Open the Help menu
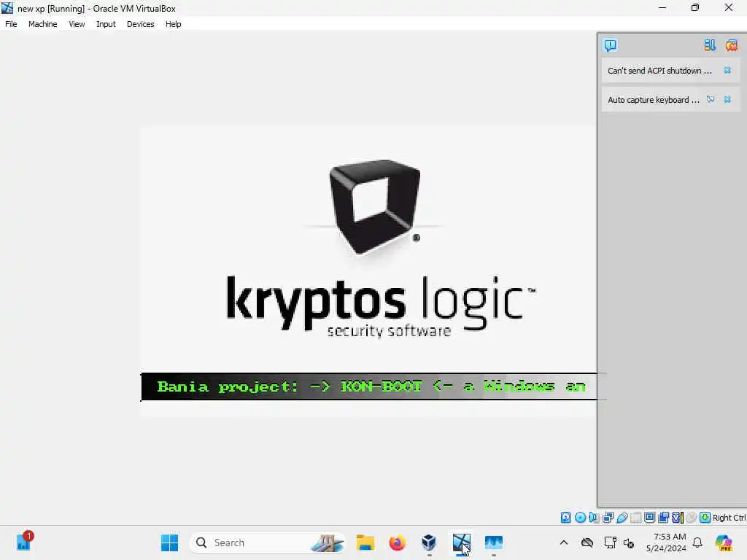Screen dimensions: 747x560 174,24
